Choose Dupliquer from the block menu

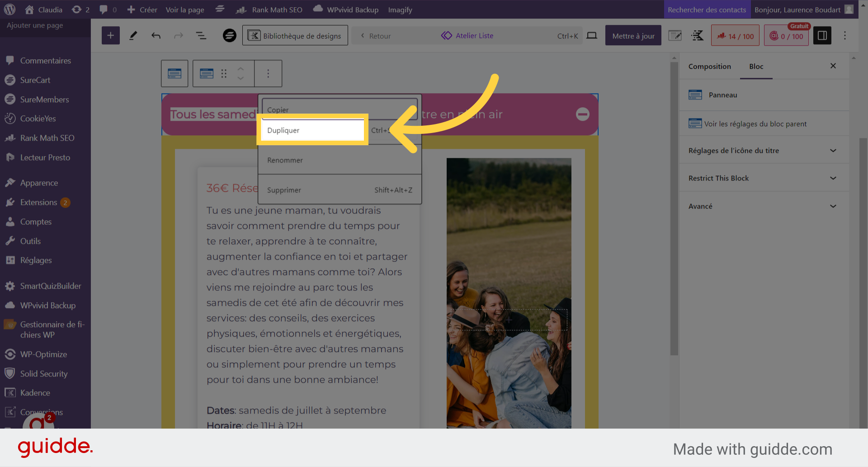coord(340,130)
